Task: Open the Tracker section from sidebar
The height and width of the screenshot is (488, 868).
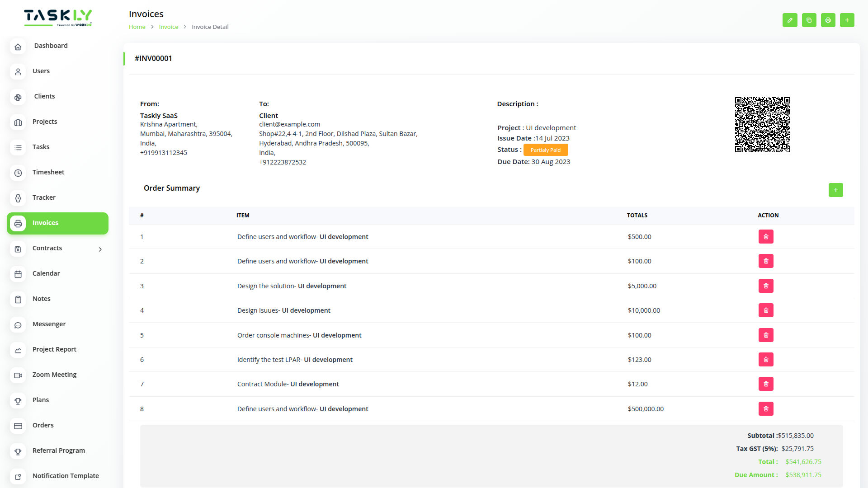Action: pyautogui.click(x=44, y=197)
